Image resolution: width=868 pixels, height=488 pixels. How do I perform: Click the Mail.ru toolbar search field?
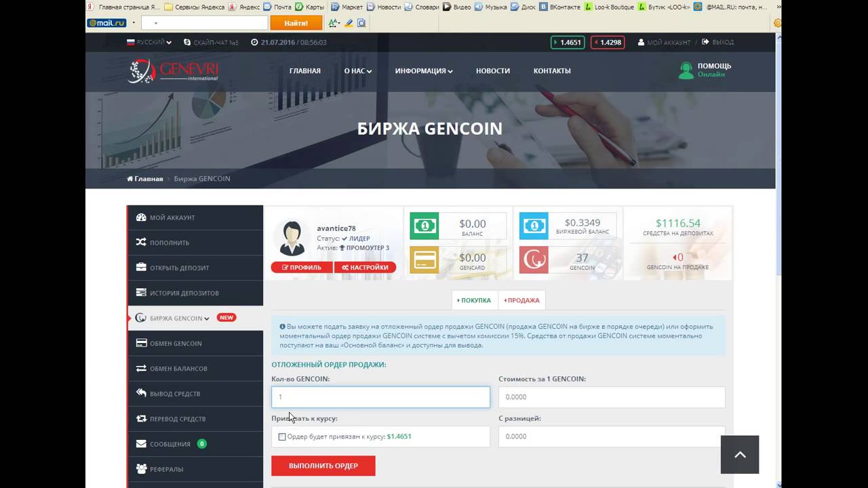[x=205, y=23]
